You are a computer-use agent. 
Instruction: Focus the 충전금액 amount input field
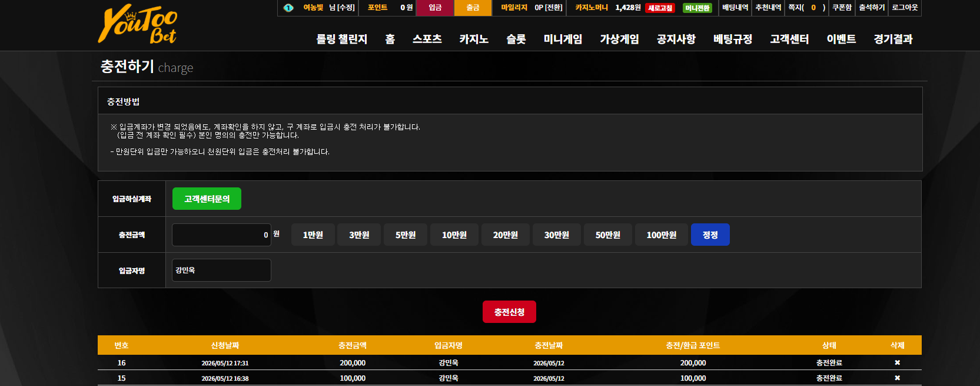[x=221, y=235]
